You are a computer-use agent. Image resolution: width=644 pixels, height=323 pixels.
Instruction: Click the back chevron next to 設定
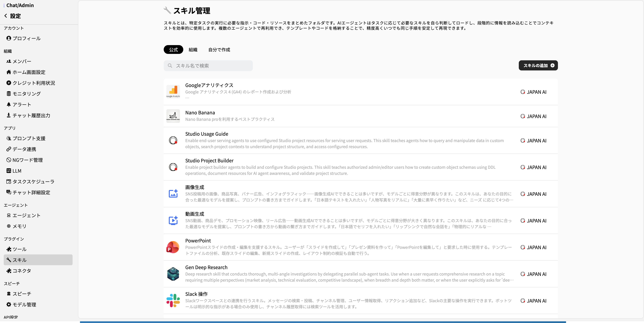[6, 16]
